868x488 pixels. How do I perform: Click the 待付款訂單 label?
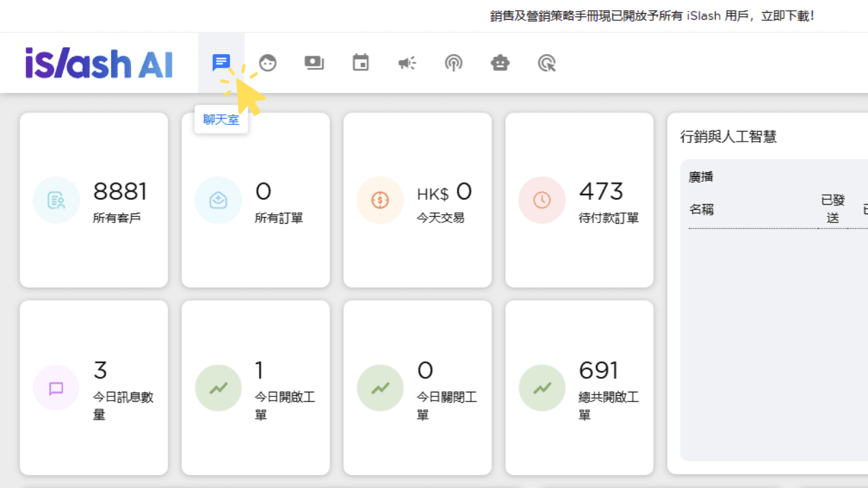(609, 218)
